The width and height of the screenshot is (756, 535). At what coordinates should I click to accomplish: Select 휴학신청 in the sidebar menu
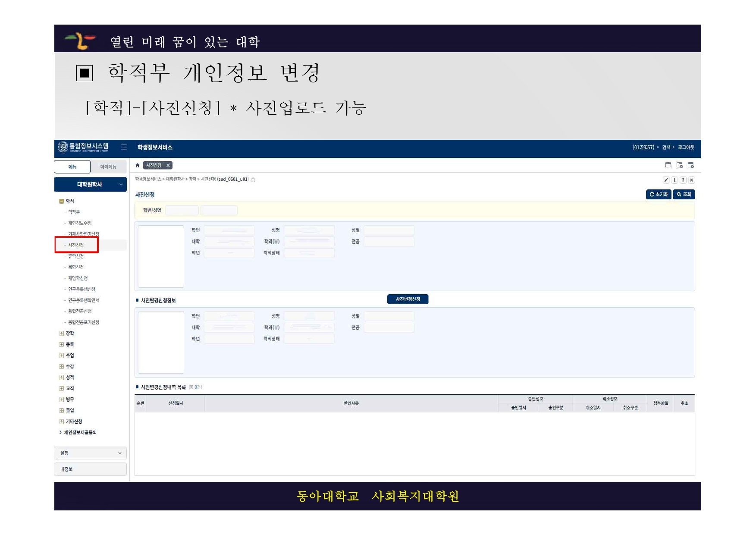pos(76,256)
